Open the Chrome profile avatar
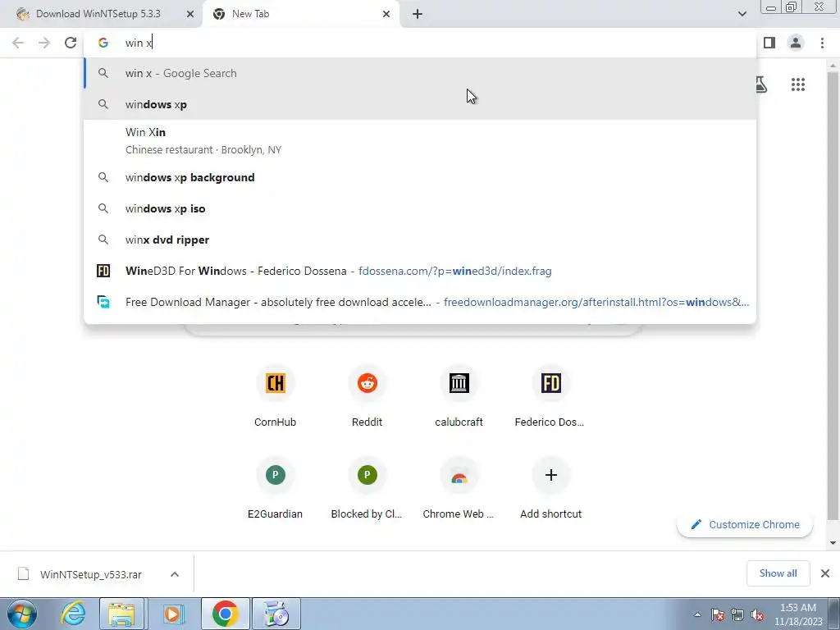This screenshot has width=840, height=630. point(796,43)
